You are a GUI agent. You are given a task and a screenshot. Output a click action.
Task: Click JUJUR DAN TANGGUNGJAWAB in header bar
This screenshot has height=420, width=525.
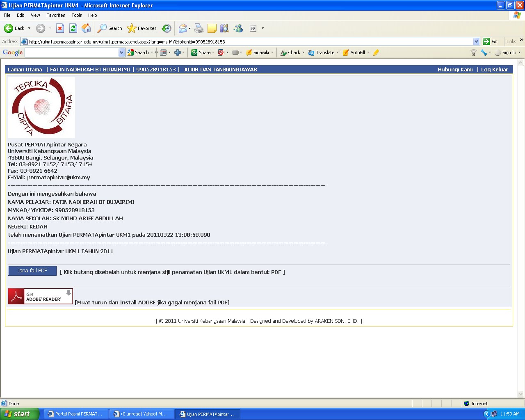point(220,70)
